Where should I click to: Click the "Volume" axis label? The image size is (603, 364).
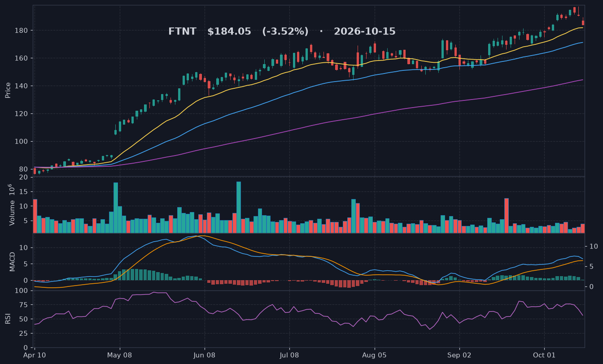[x=12, y=213]
